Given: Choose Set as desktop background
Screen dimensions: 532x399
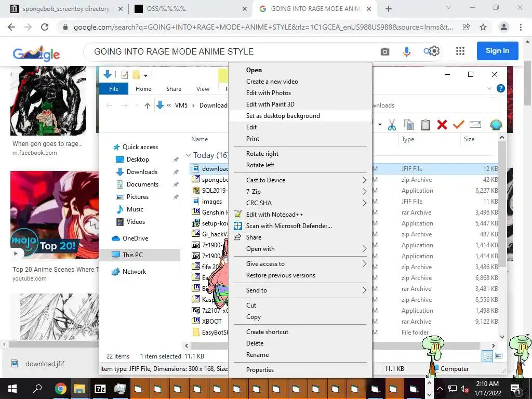Looking at the screenshot, I should 301,116.
